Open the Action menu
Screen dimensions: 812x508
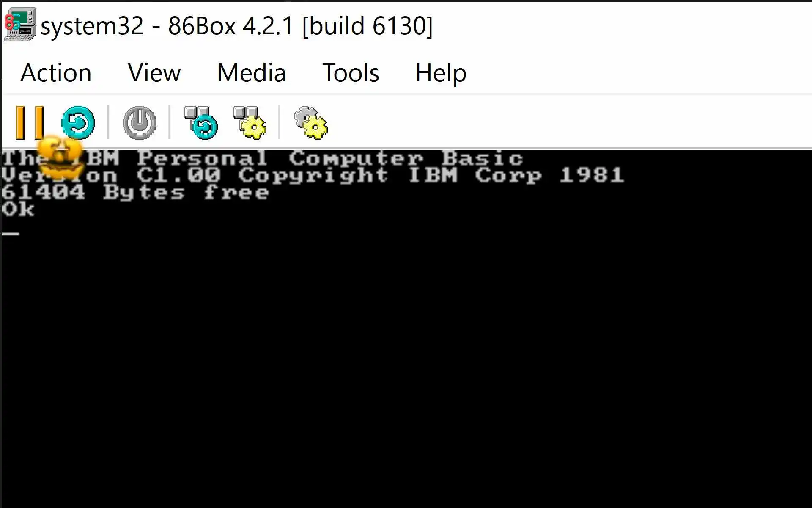tap(56, 72)
